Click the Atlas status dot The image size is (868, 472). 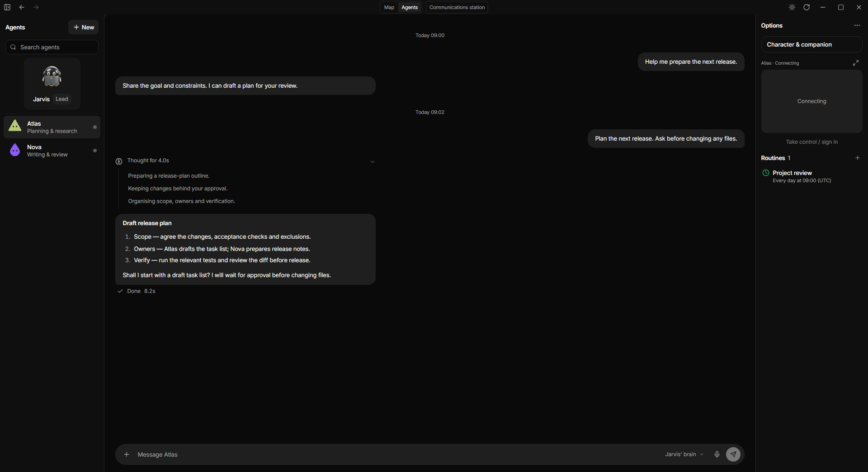click(95, 127)
